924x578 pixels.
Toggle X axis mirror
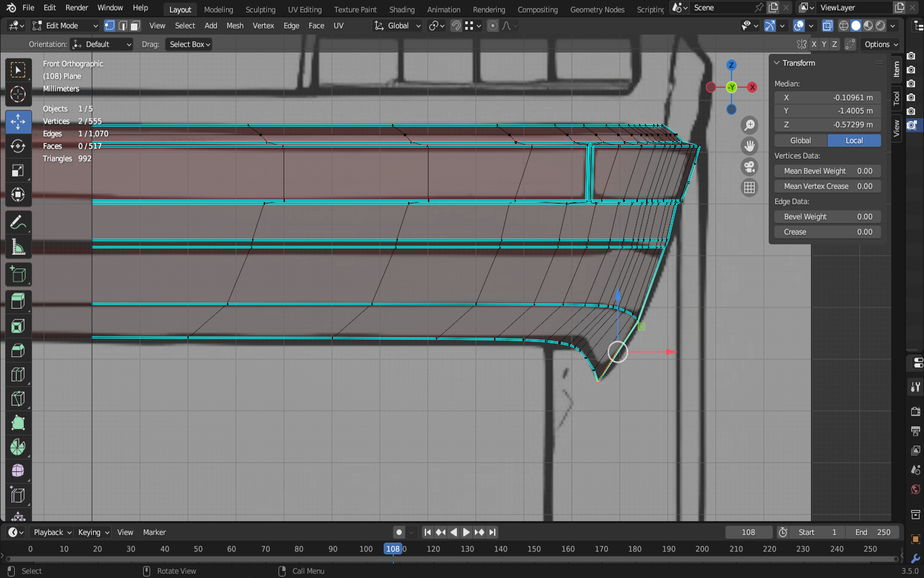pos(814,44)
